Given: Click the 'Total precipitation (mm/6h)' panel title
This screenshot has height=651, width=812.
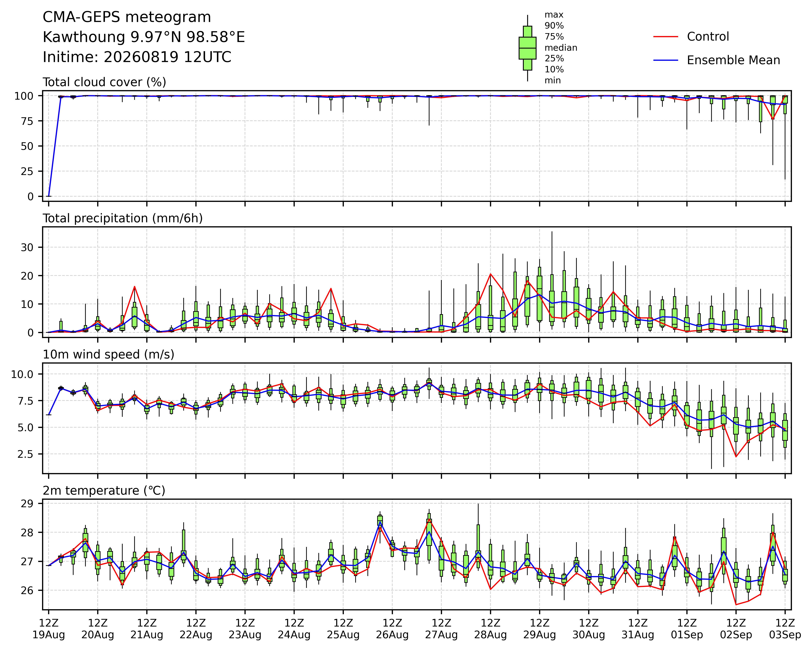Looking at the screenshot, I should (123, 218).
